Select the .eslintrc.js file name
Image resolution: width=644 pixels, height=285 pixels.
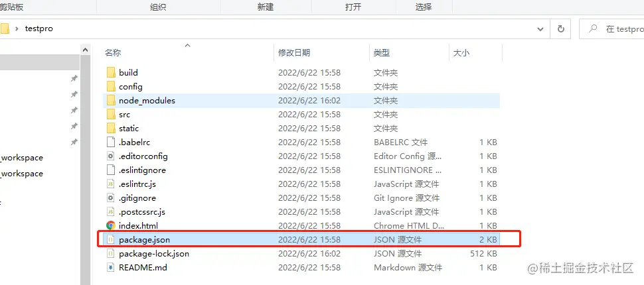click(137, 184)
